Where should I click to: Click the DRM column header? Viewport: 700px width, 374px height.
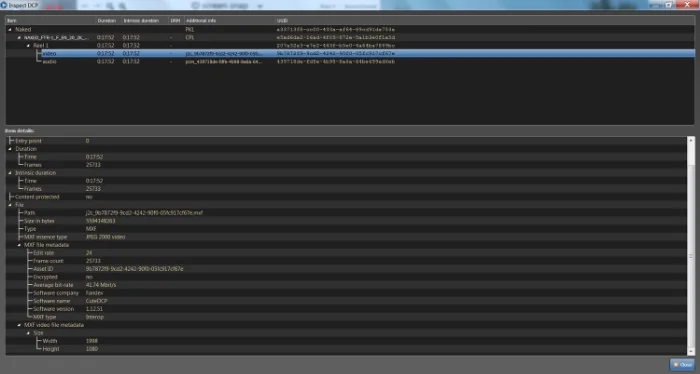(x=176, y=21)
